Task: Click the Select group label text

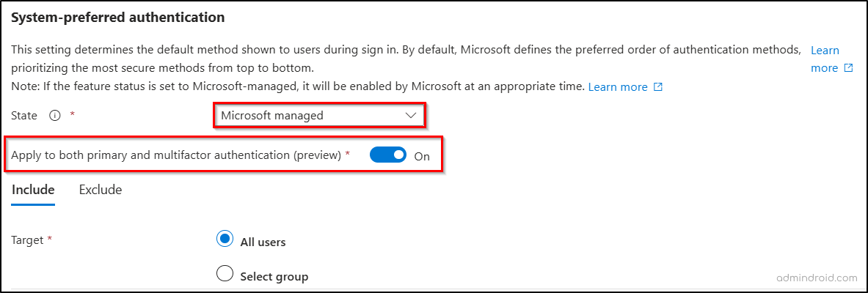Action: (x=274, y=276)
